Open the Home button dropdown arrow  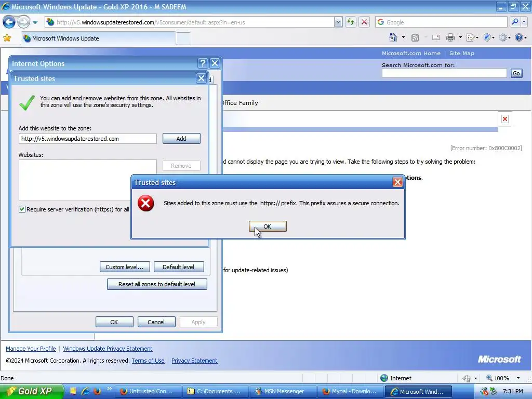(x=403, y=37)
